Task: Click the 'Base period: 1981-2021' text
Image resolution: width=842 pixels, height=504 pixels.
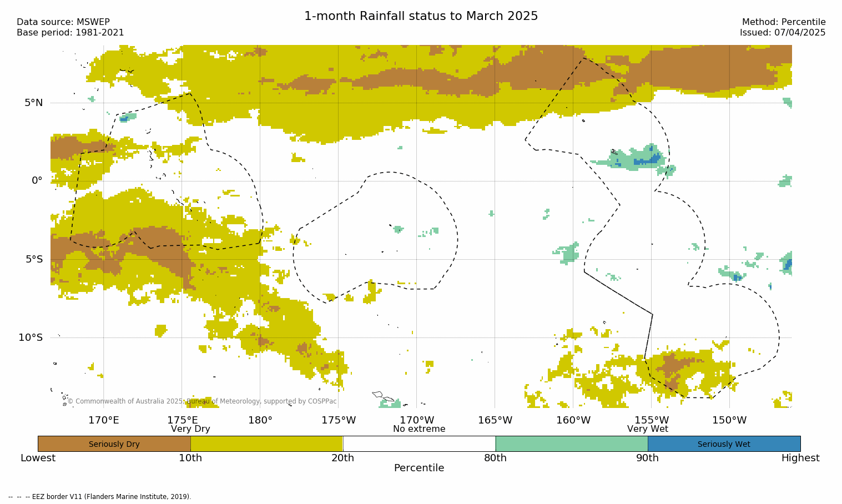Action: coord(70,33)
